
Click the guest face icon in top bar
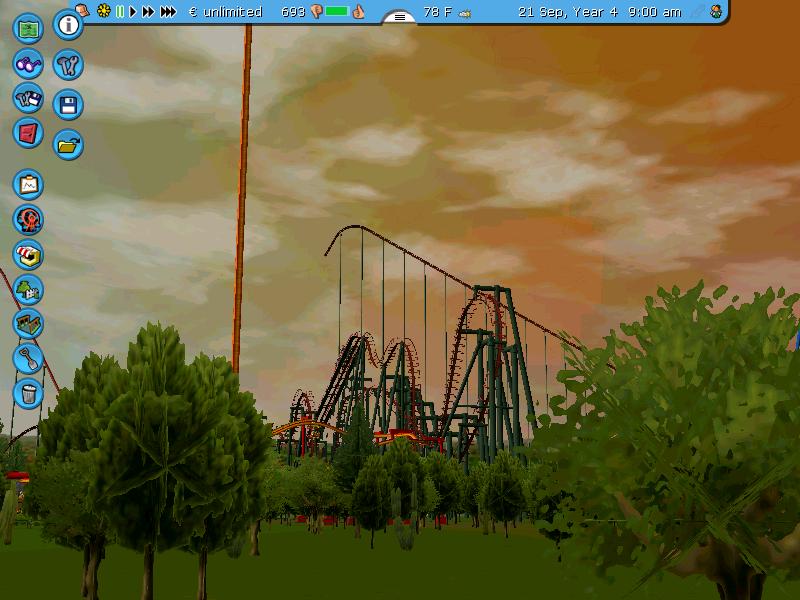(x=716, y=12)
